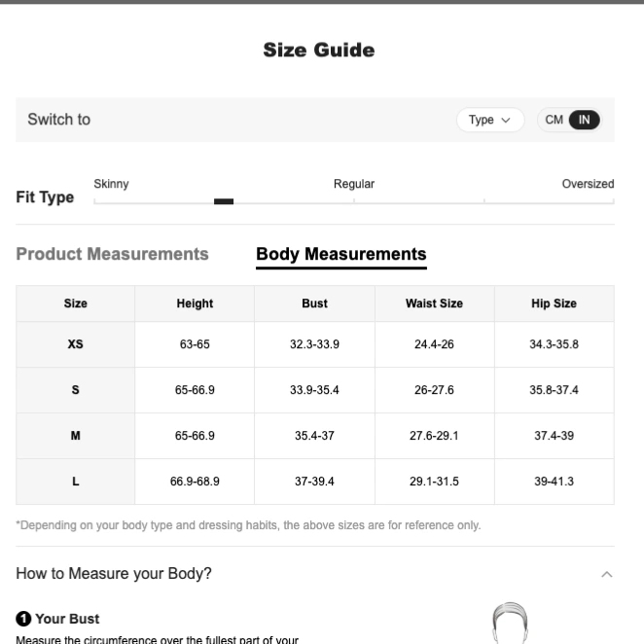The height and width of the screenshot is (644, 644).
Task: Click the Regular fit type label
Action: (354, 184)
